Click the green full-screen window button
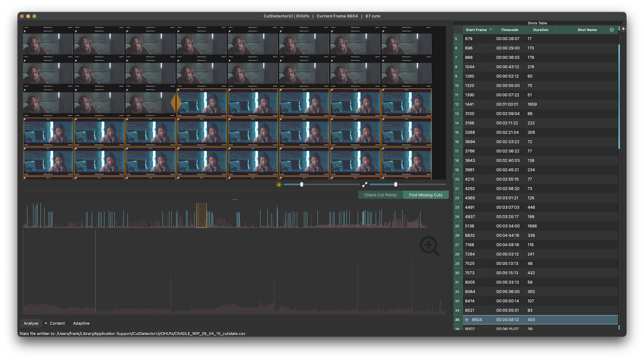644x360 pixels. click(34, 16)
